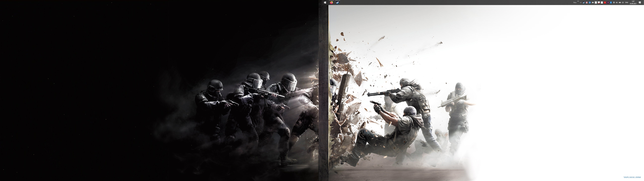
Task: Launch Firefox from the taskbar
Action: click(x=332, y=3)
